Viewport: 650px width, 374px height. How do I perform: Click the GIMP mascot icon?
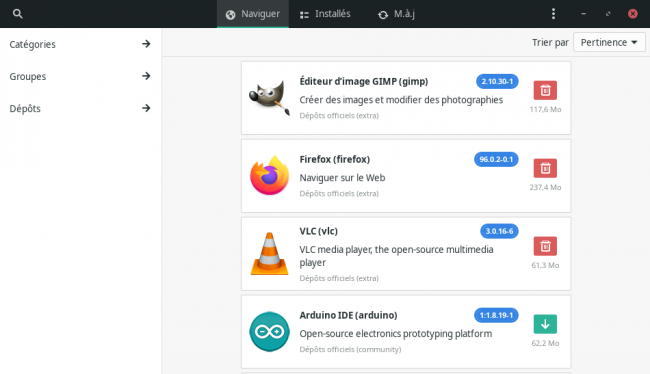tap(269, 98)
